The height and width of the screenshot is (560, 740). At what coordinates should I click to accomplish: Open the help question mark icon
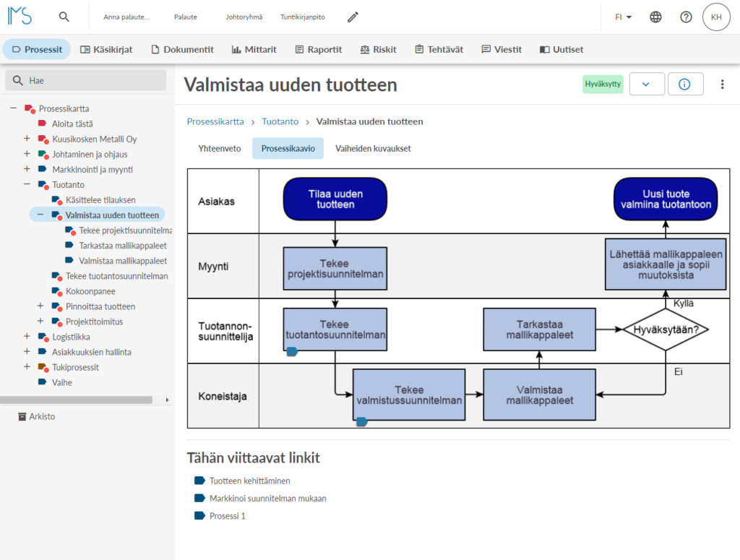coord(686,17)
